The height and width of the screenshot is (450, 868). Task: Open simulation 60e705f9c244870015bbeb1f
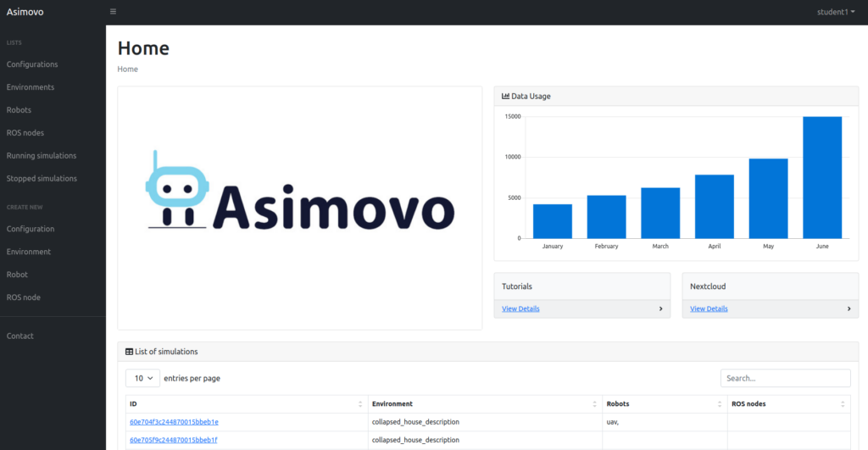click(x=173, y=440)
